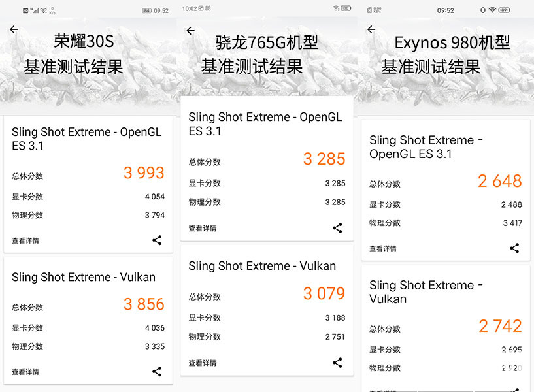This screenshot has width=534, height=392.
Task: Click 基准测试结果 under the Exynos 980机型 heading
Action: coord(431,67)
